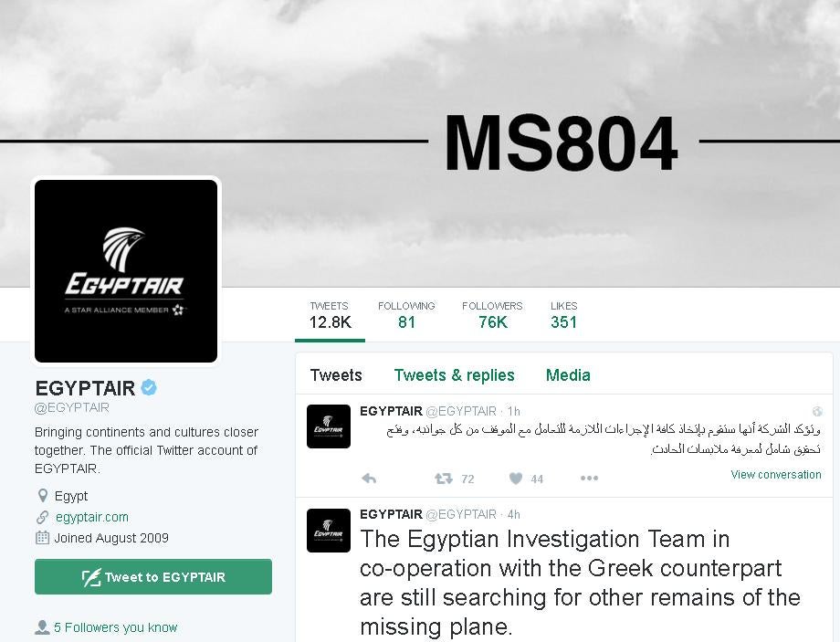Open the Following 81 list
This screenshot has width=840, height=642.
406,314
